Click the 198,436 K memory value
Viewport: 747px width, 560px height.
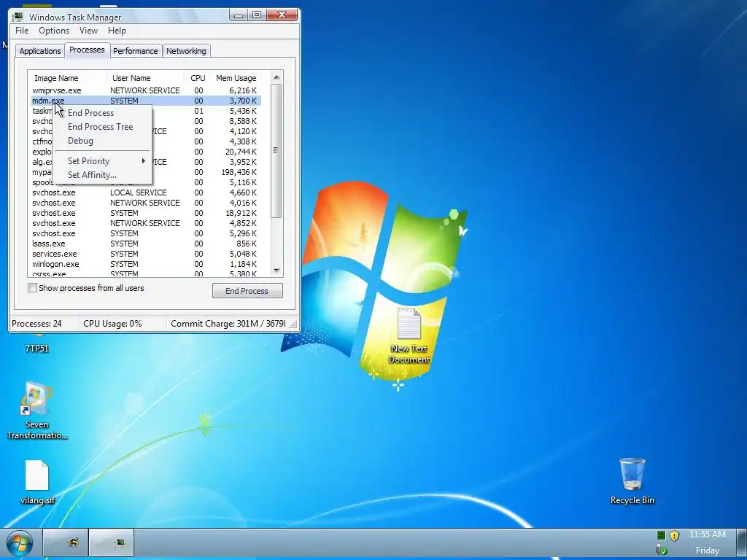pyautogui.click(x=239, y=172)
